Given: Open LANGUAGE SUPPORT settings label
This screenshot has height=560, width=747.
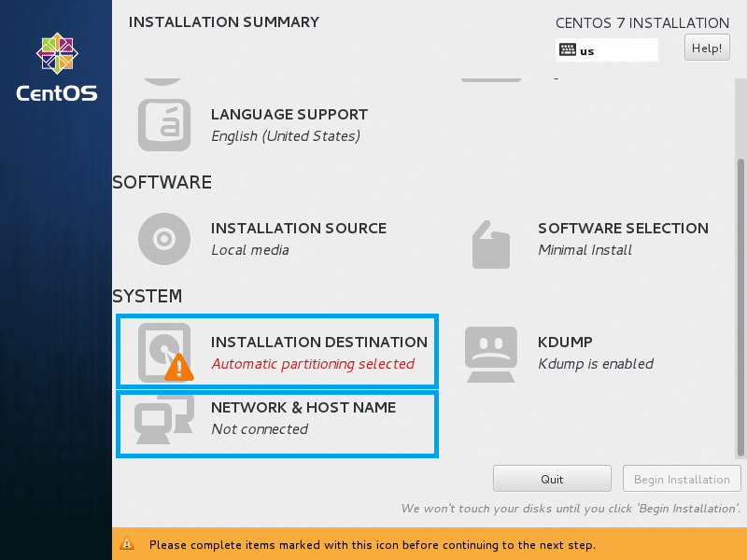Looking at the screenshot, I should (x=289, y=114).
